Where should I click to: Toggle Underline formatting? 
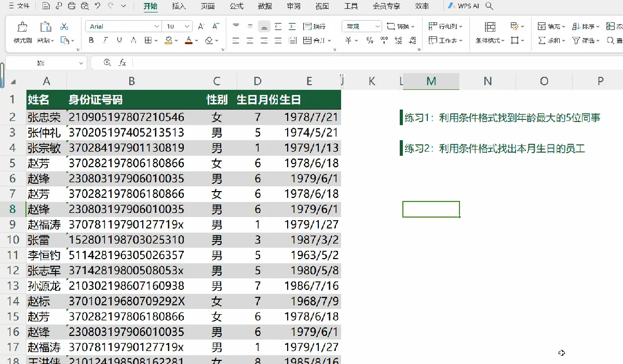[119, 40]
